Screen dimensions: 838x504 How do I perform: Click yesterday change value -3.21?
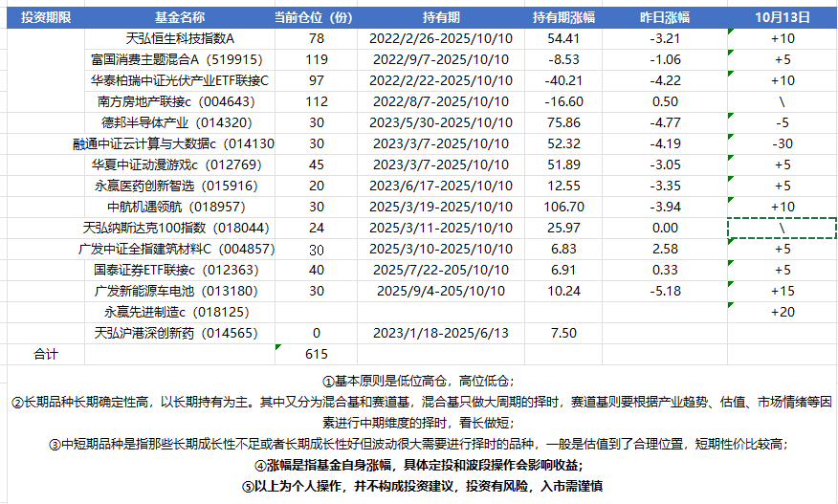point(665,39)
